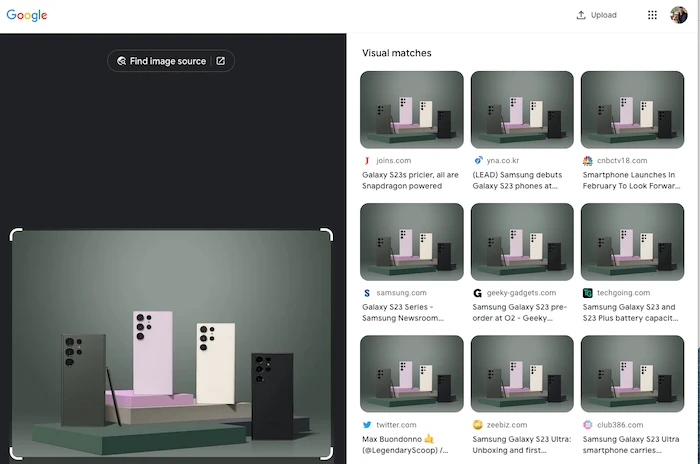This screenshot has height=464, width=700.
Task: Click the geeky-gadgets.com source name
Action: 521,293
